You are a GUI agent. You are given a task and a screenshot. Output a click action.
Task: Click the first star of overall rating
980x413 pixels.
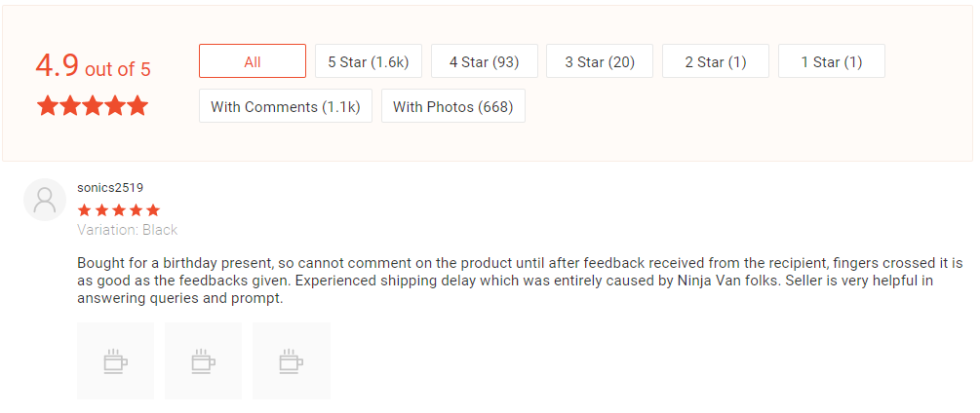(48, 105)
